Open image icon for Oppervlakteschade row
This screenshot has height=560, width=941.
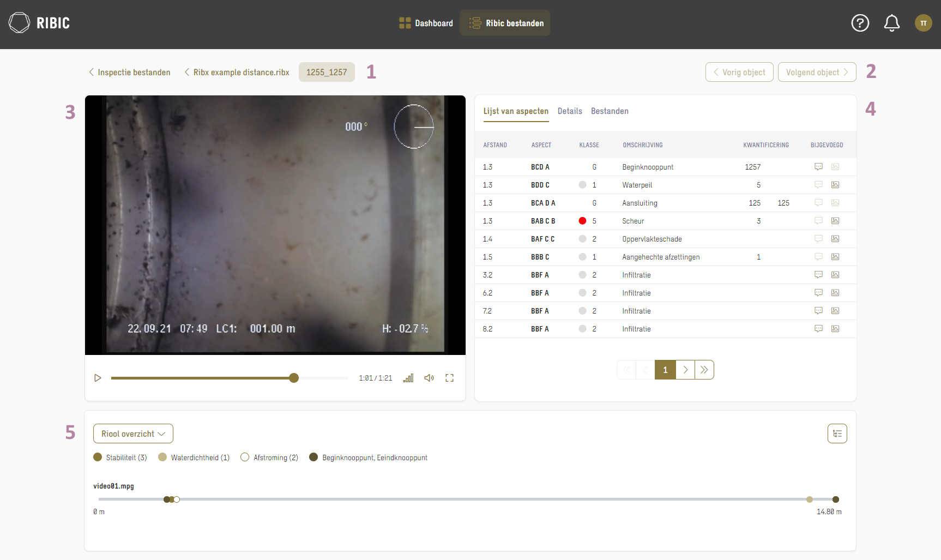tap(835, 239)
